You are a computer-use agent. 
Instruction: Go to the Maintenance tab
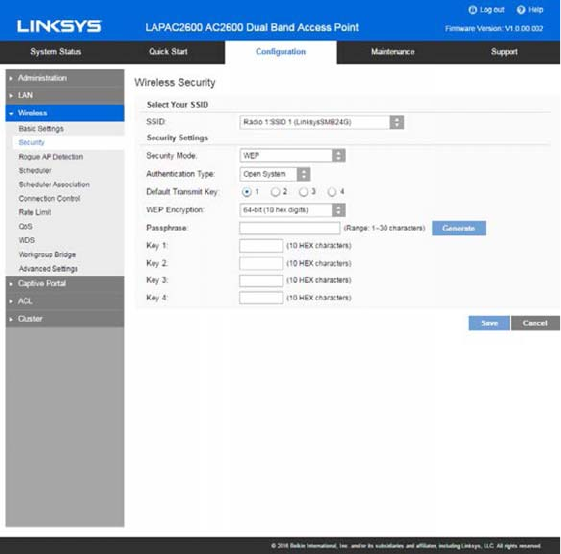[392, 52]
